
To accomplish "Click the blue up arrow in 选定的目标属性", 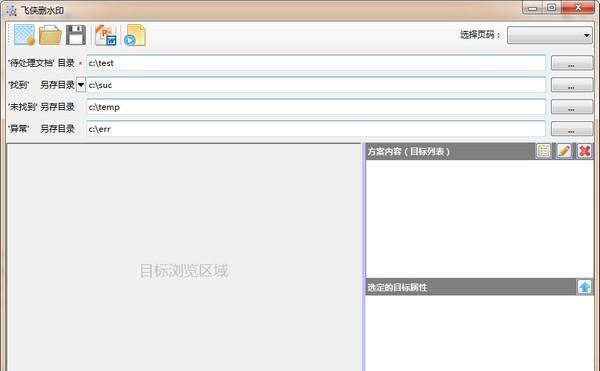I will [584, 287].
